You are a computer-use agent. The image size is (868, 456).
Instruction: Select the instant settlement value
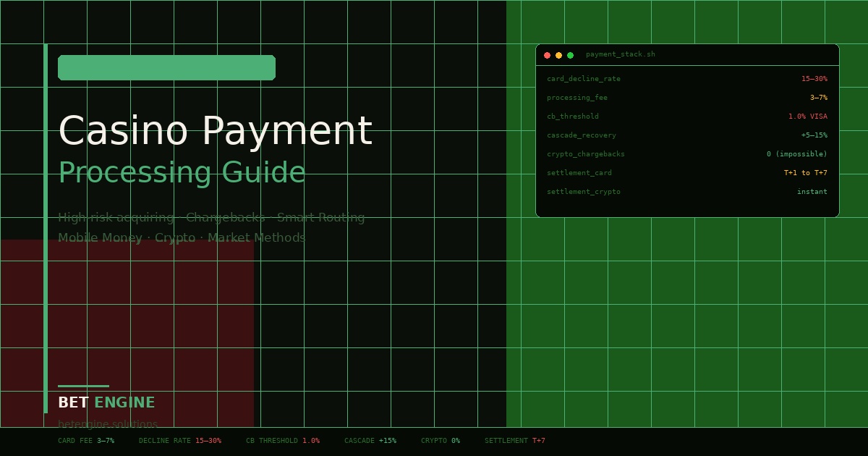(812, 192)
